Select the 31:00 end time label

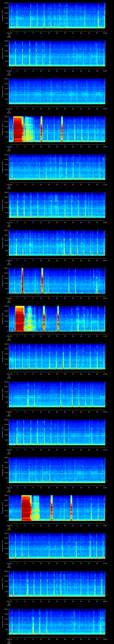click(x=105, y=336)
